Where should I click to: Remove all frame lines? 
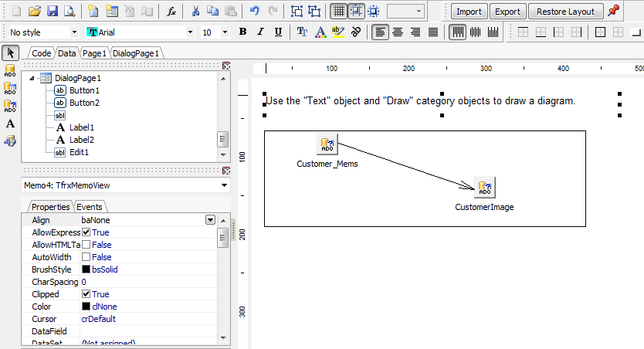[x=618, y=32]
